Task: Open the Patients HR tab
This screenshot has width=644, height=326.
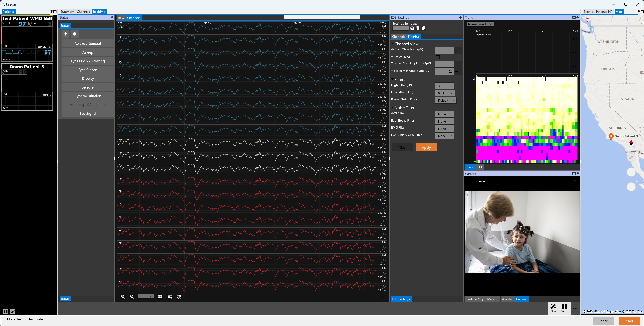Action: tap(604, 12)
